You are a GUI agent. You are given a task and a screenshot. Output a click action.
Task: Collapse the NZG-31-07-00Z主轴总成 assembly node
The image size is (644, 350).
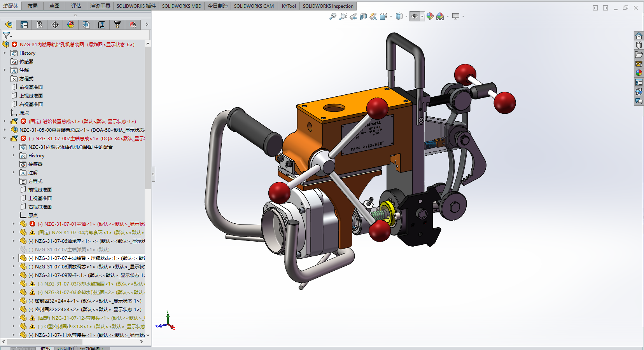pyautogui.click(x=4, y=138)
